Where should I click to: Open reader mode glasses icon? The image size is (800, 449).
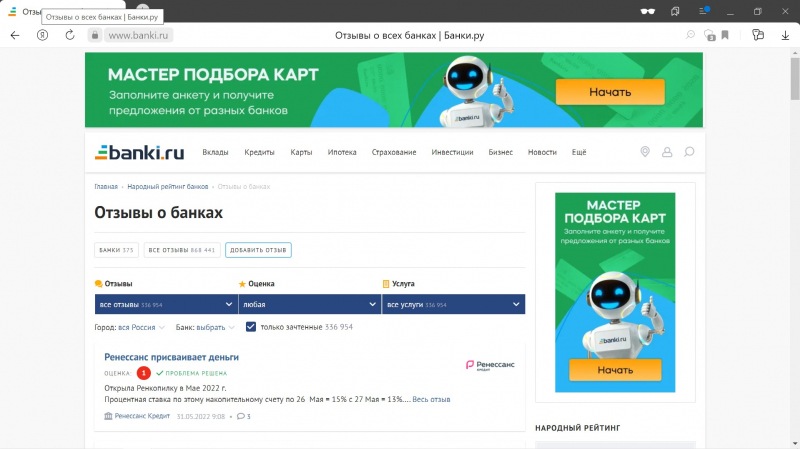point(647,11)
